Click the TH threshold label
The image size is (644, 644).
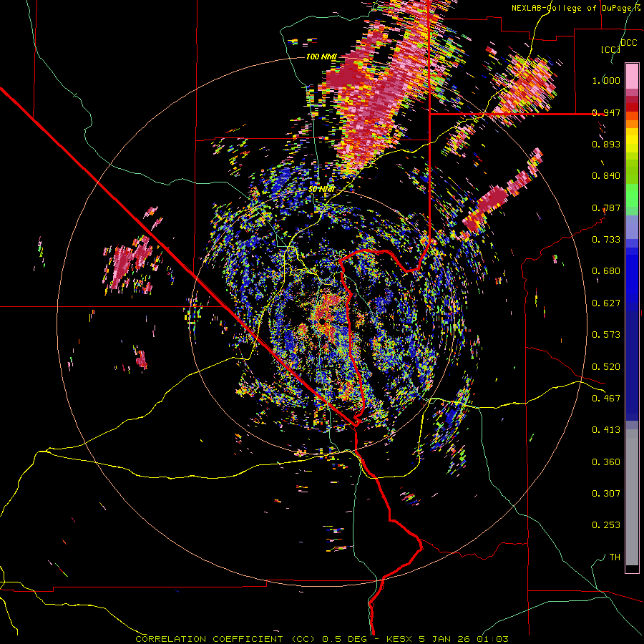[615, 557]
